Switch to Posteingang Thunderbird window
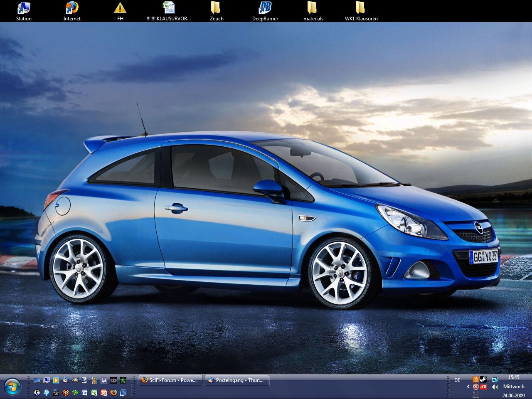Screen dimensions: 532x399 click(x=236, y=380)
